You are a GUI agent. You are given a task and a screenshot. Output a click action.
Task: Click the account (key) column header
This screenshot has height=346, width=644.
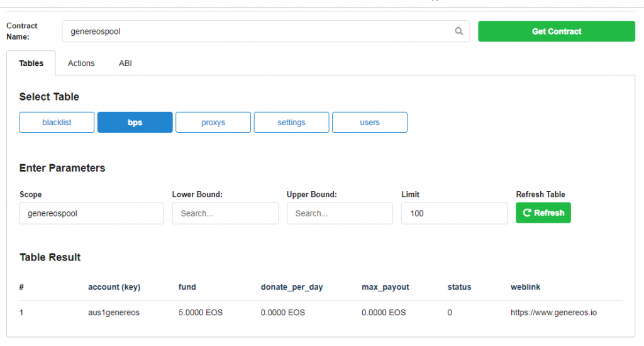click(114, 287)
